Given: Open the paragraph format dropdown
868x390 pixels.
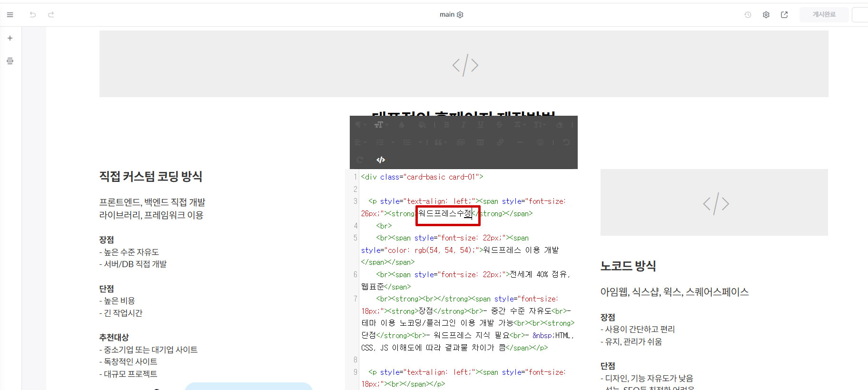Looking at the screenshot, I should coord(360,124).
